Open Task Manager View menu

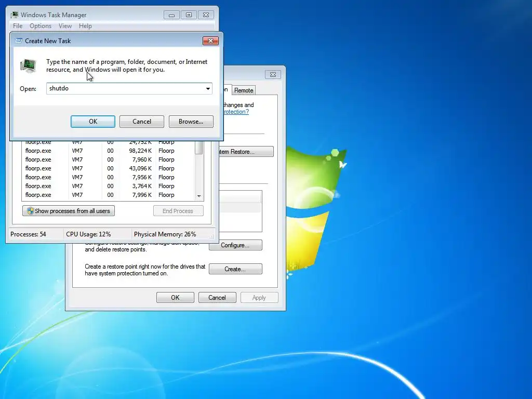tap(65, 26)
